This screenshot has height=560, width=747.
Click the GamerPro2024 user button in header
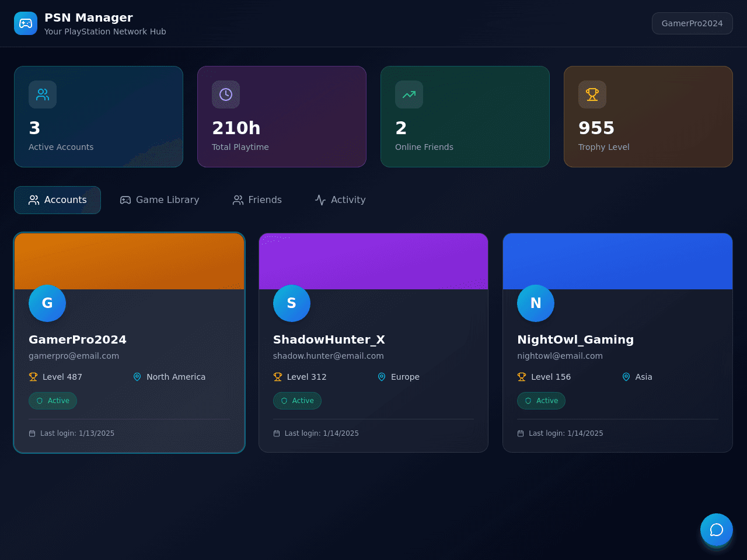(692, 23)
